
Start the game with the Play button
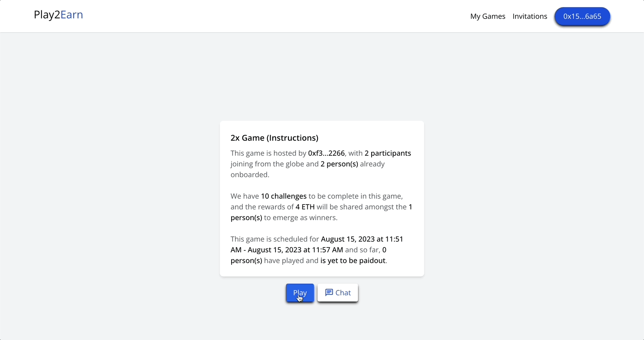point(300,293)
